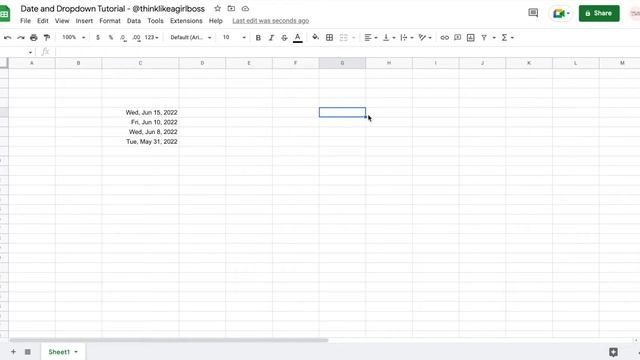Open the Insert menu
The image size is (640, 360).
click(84, 21)
